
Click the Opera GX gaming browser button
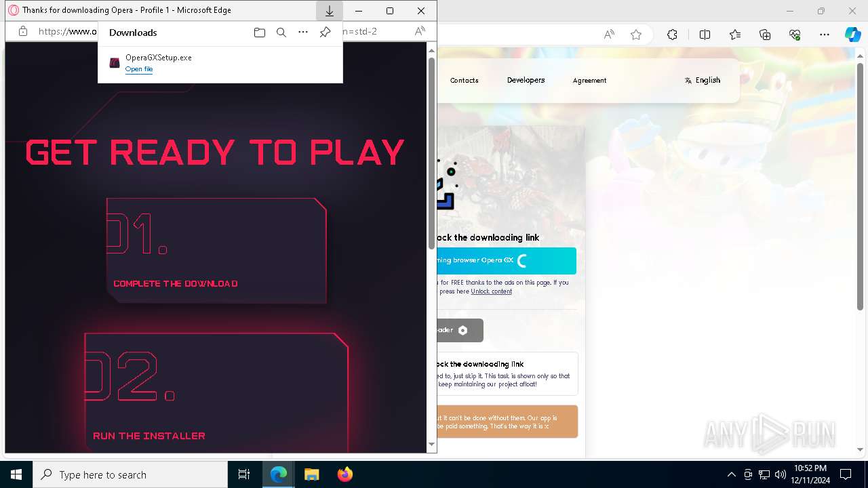(x=507, y=260)
